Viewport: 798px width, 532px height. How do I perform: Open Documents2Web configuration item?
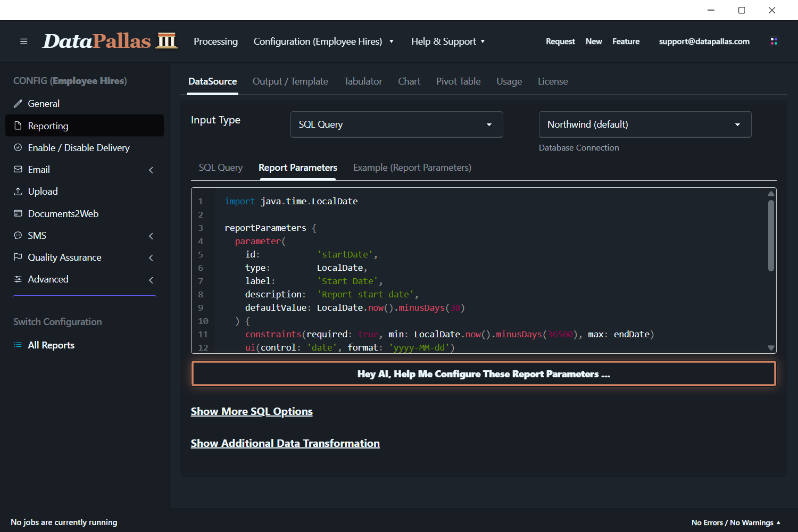85,213
